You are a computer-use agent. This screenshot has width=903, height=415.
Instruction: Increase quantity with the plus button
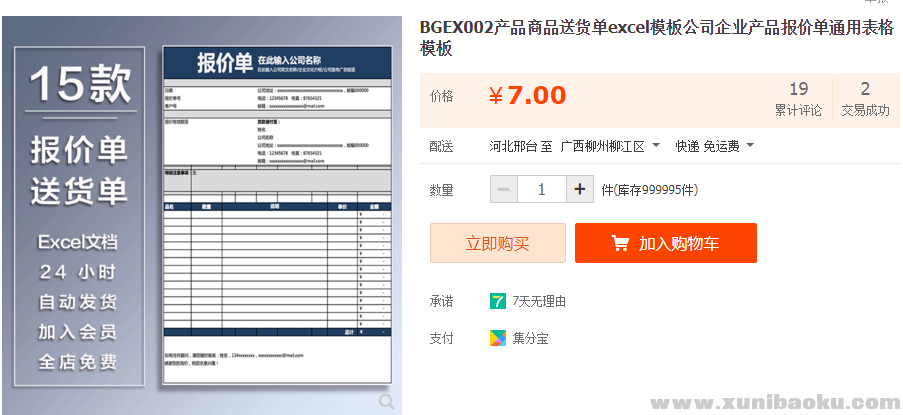click(x=580, y=189)
